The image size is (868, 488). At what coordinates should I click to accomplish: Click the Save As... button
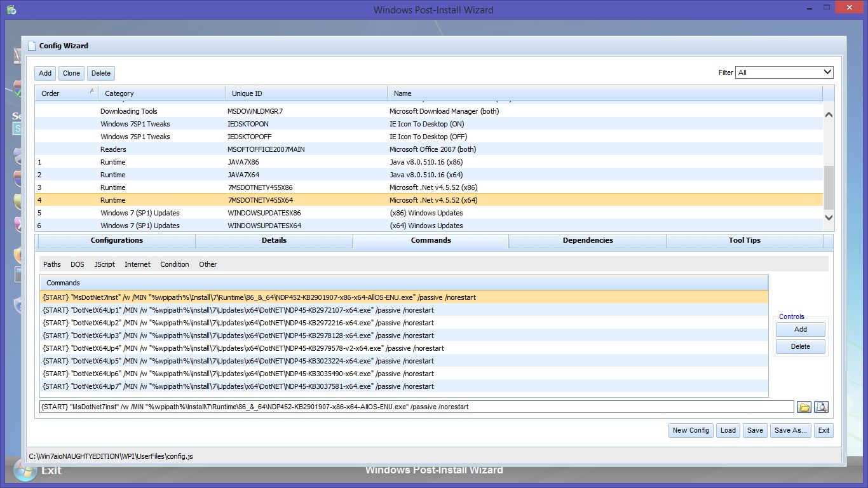[x=791, y=430]
